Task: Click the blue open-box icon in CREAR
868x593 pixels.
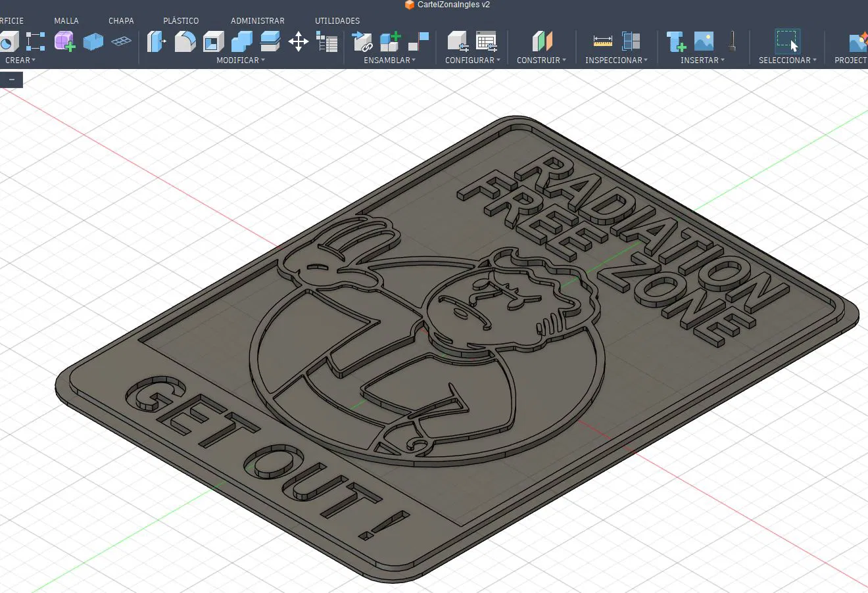Action: point(93,42)
